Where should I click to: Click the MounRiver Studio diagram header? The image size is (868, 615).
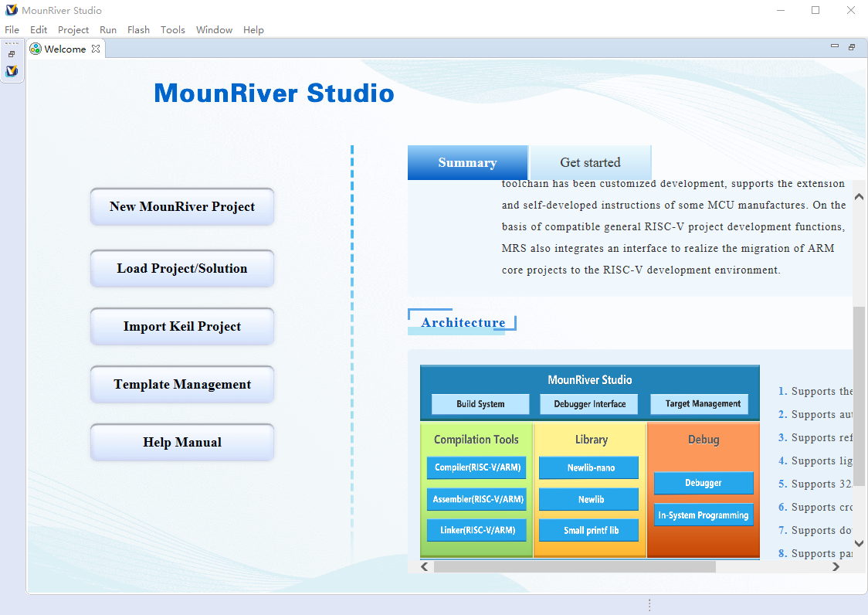[x=589, y=379]
